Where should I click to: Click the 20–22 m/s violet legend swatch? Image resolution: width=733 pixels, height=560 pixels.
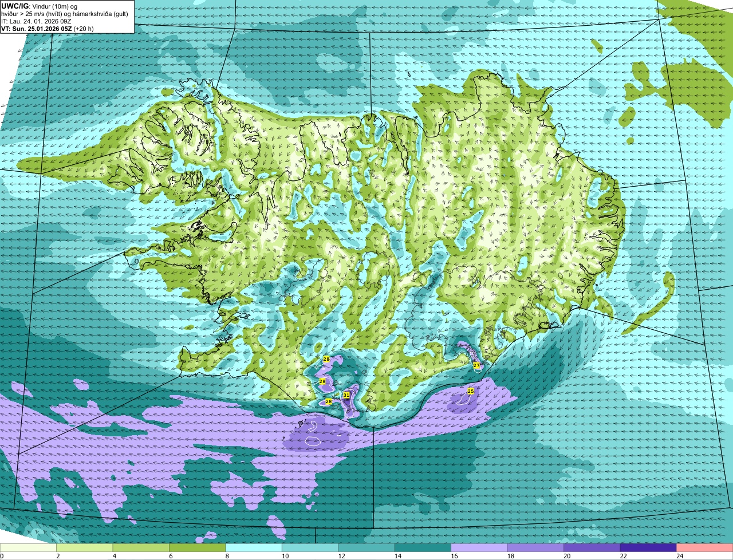592,548
